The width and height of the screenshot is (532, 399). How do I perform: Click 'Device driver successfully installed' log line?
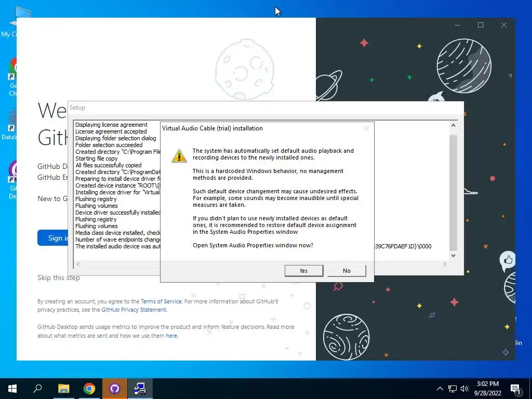click(x=118, y=212)
